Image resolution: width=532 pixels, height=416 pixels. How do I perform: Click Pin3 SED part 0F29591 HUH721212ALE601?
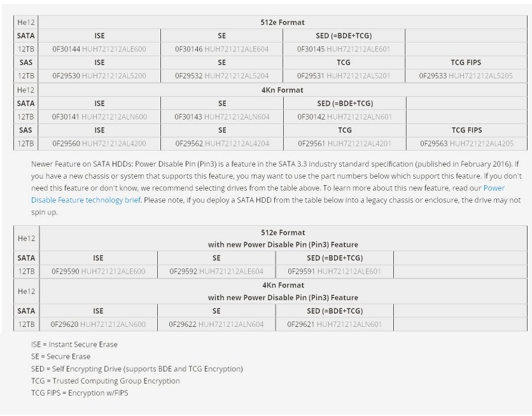click(335, 272)
